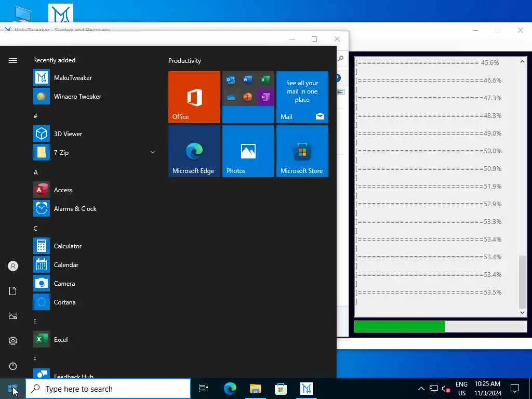Click the MakuTweaker log scrollbar thumb
Screen dimensions: 532x399
[x=523, y=281]
